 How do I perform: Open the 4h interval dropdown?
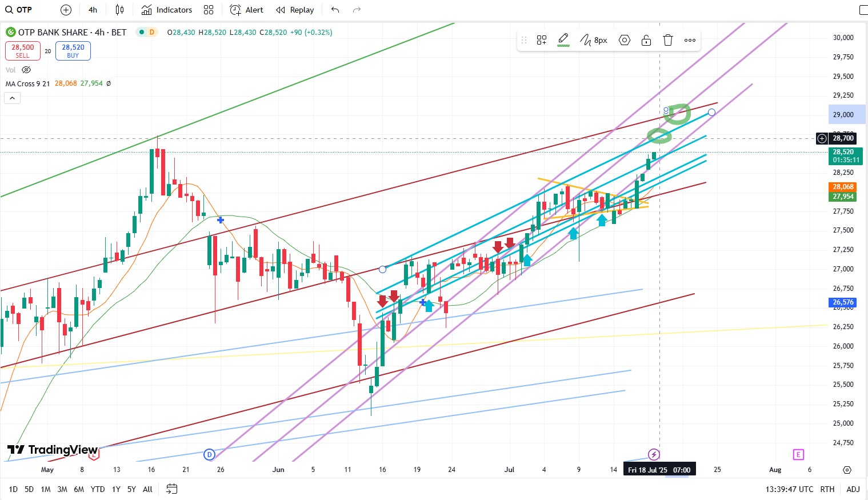pos(93,10)
